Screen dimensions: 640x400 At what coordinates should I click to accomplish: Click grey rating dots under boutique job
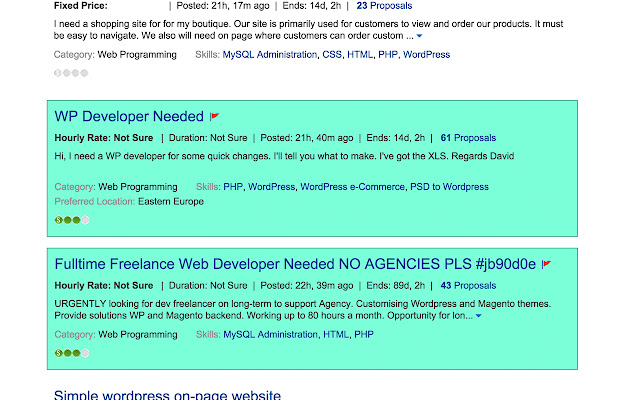click(71, 73)
